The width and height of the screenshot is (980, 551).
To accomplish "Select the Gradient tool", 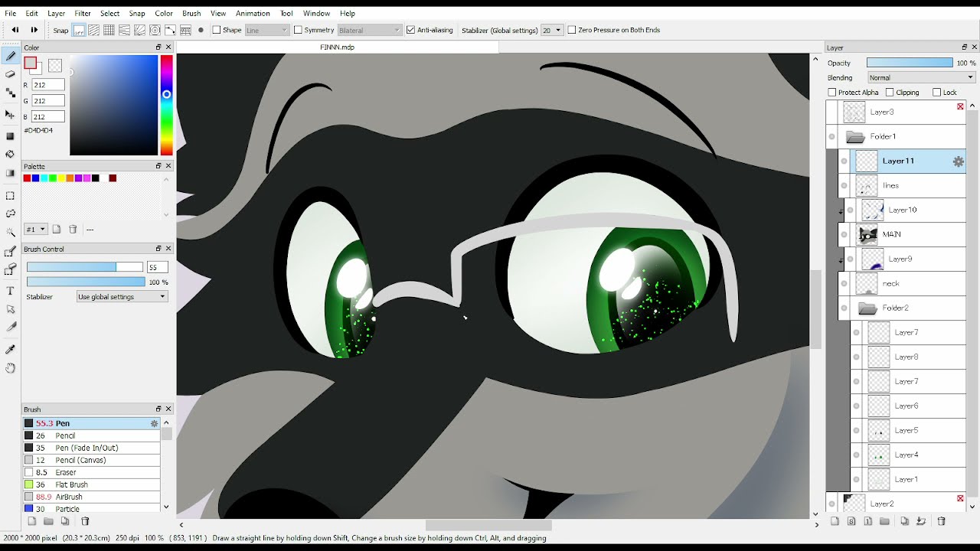I will (x=11, y=173).
